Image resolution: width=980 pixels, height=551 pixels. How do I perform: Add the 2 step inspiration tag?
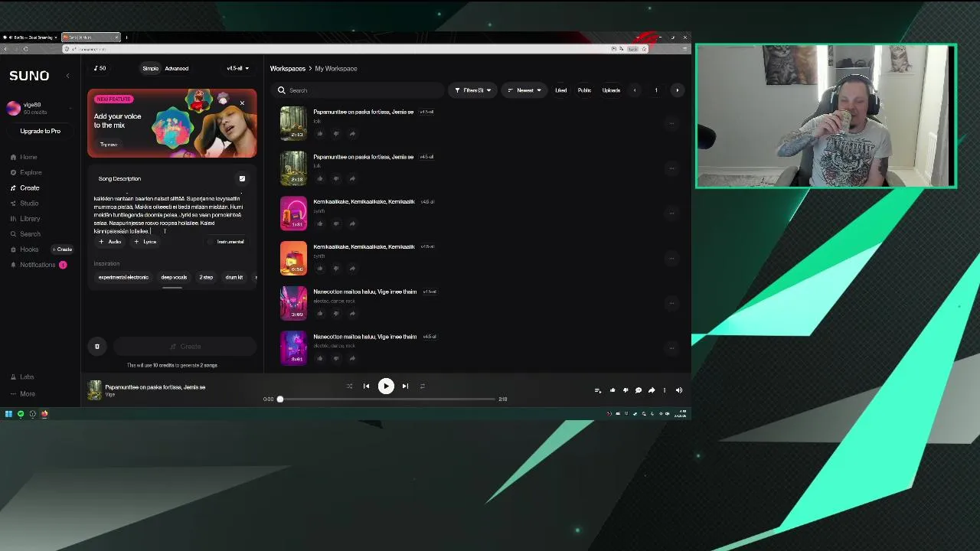pos(206,277)
